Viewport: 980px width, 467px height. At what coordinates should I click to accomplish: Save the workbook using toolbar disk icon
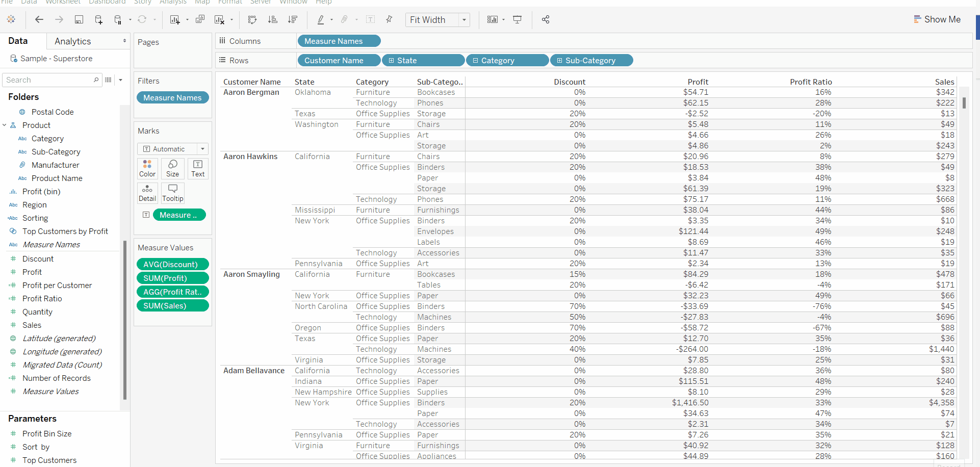tap(79, 19)
